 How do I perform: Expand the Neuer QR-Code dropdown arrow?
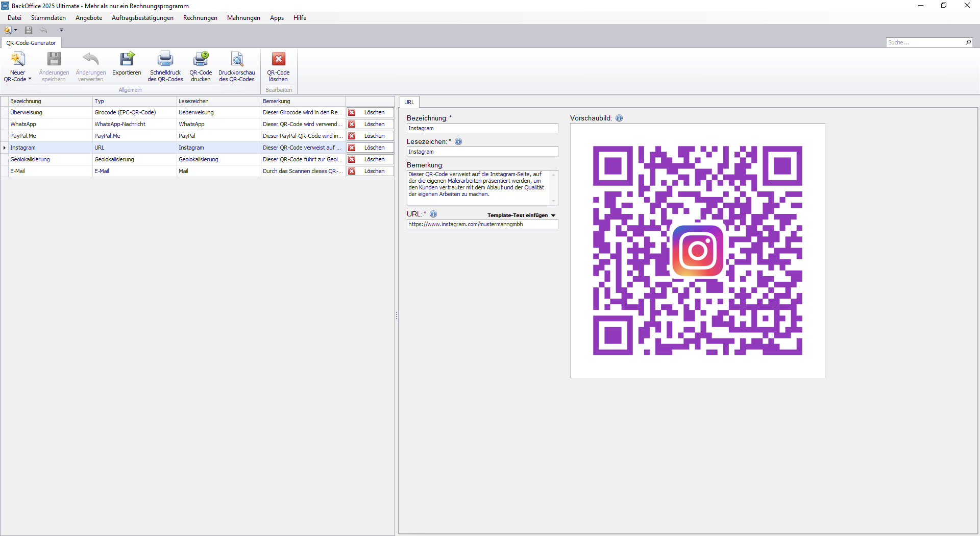[30, 79]
